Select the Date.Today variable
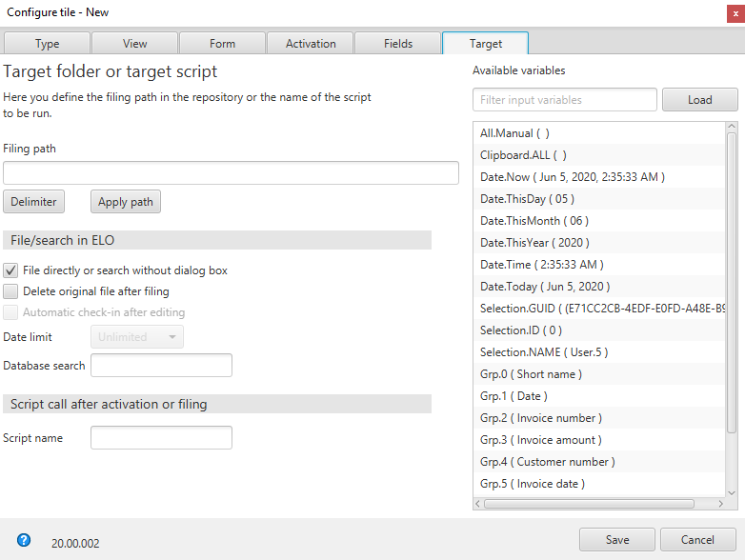Screen dimensions: 745x560 (599, 286)
